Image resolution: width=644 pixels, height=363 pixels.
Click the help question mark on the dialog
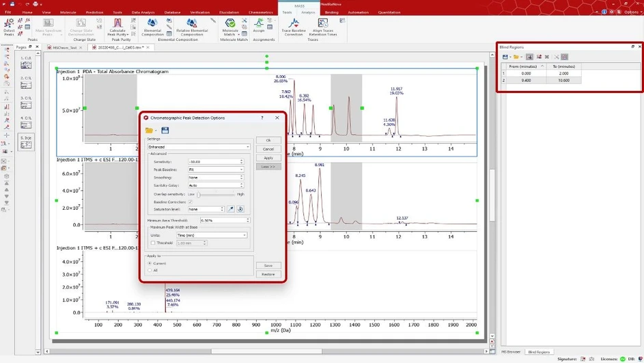click(x=262, y=118)
